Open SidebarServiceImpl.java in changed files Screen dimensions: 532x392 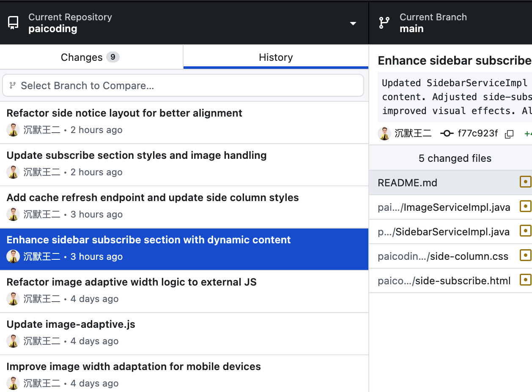444,231
